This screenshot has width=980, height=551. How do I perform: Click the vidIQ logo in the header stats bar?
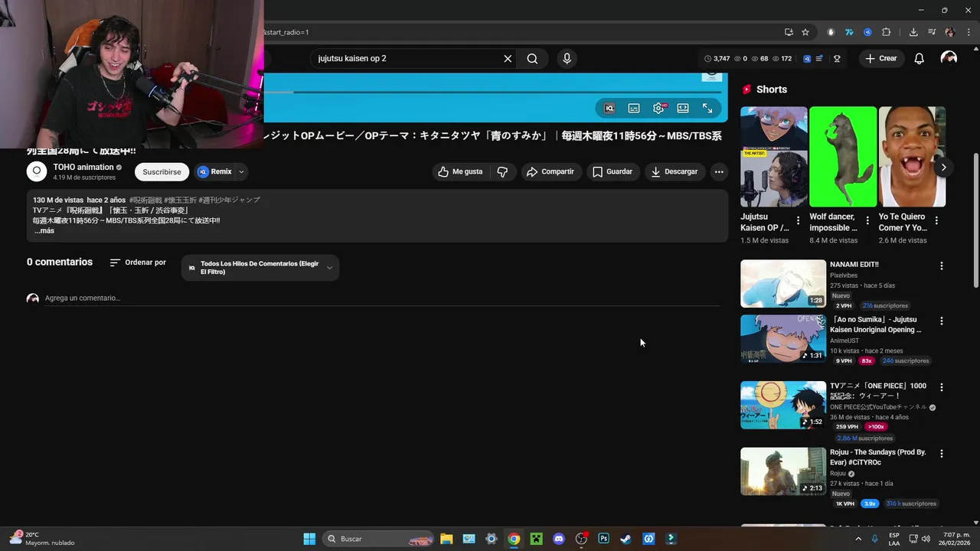pos(807,59)
